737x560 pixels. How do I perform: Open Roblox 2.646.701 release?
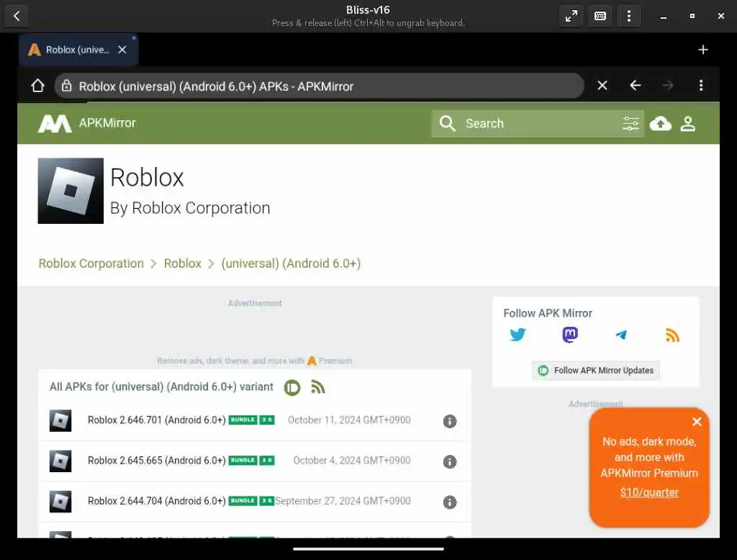[x=156, y=420]
